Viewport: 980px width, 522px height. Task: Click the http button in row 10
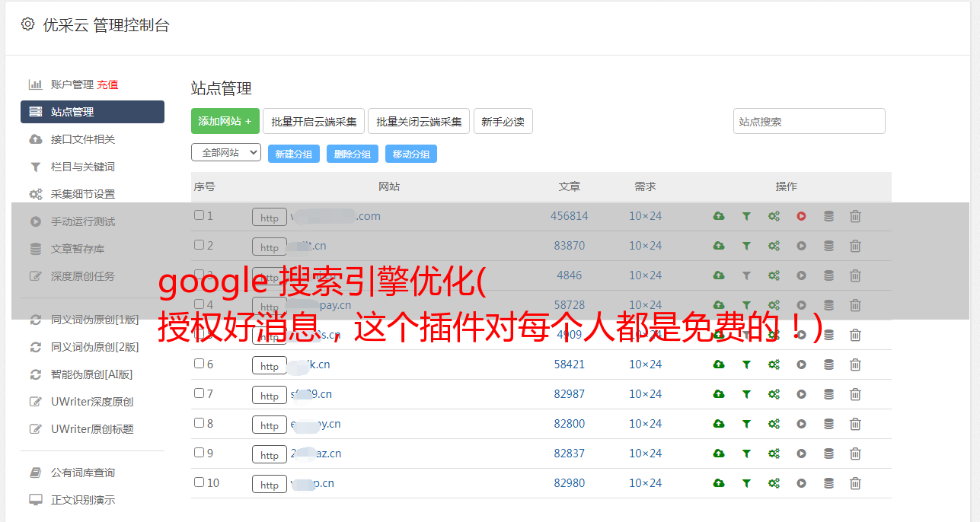coord(270,484)
